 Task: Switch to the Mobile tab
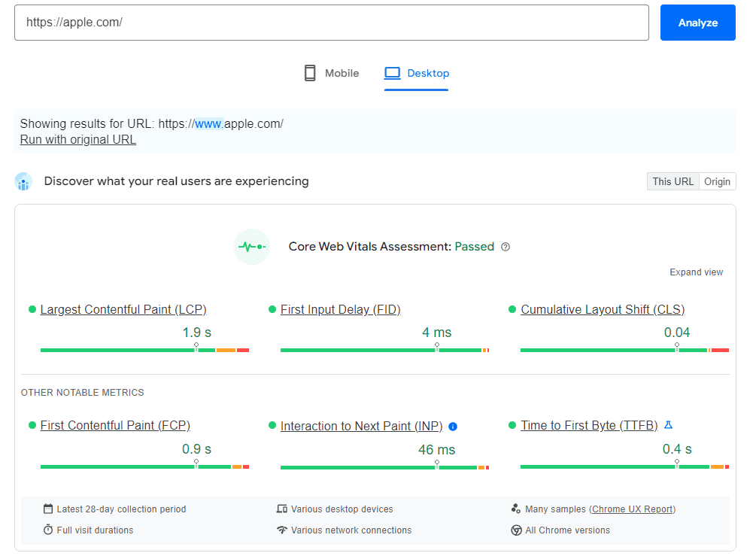pos(331,73)
